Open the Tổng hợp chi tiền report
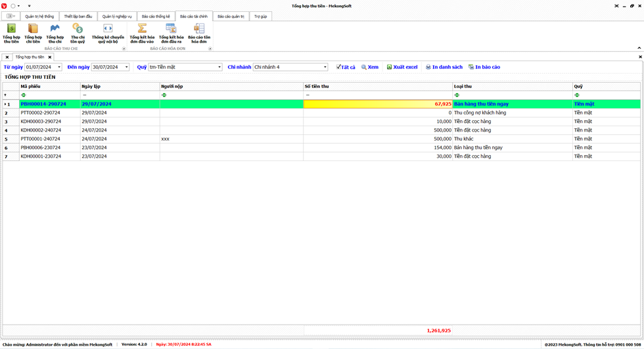644x349 pixels. [33, 33]
